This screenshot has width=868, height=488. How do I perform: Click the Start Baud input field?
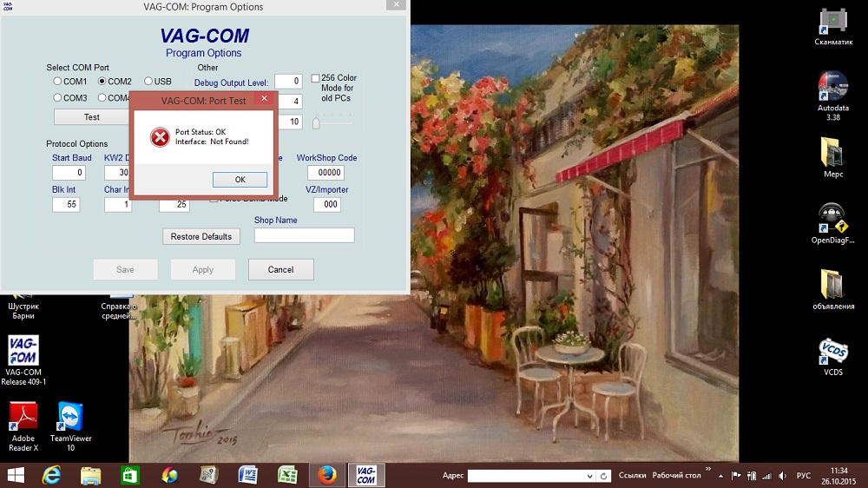point(69,173)
